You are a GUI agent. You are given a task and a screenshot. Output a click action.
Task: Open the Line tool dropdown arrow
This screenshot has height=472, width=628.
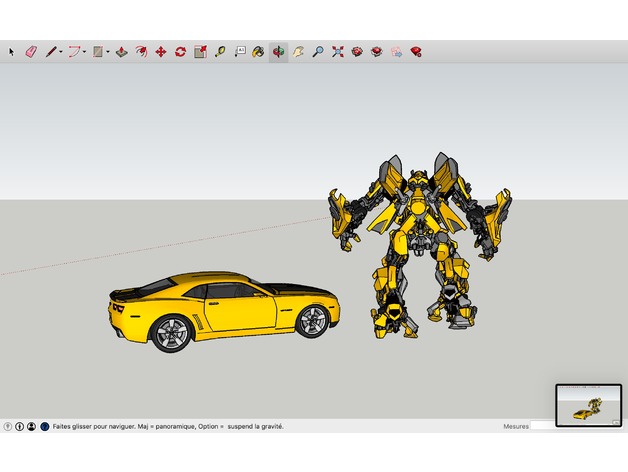coord(61,52)
